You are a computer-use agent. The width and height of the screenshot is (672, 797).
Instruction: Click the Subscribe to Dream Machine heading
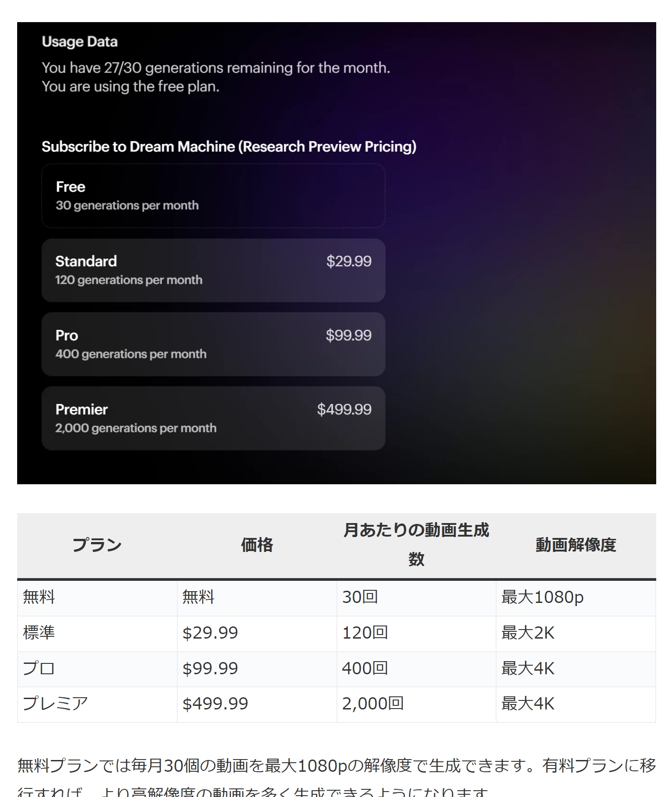coord(229,147)
